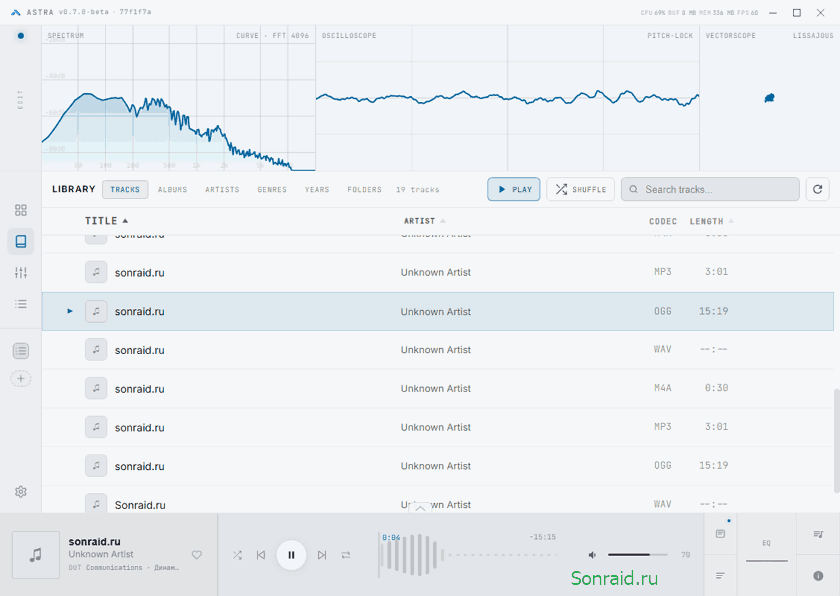The image size is (840, 596).
Task: Click the PLAY button
Action: tap(514, 189)
